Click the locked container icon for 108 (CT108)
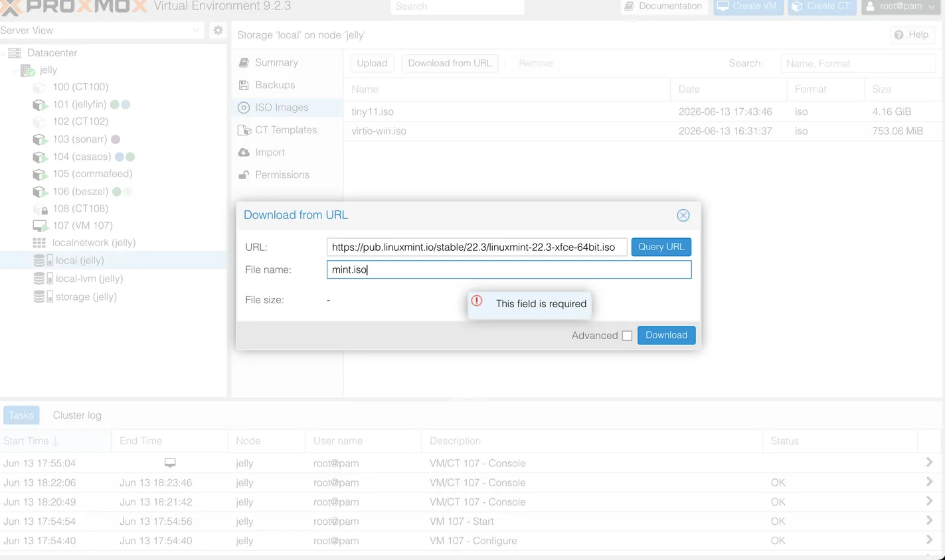The height and width of the screenshot is (560, 945). (x=41, y=209)
